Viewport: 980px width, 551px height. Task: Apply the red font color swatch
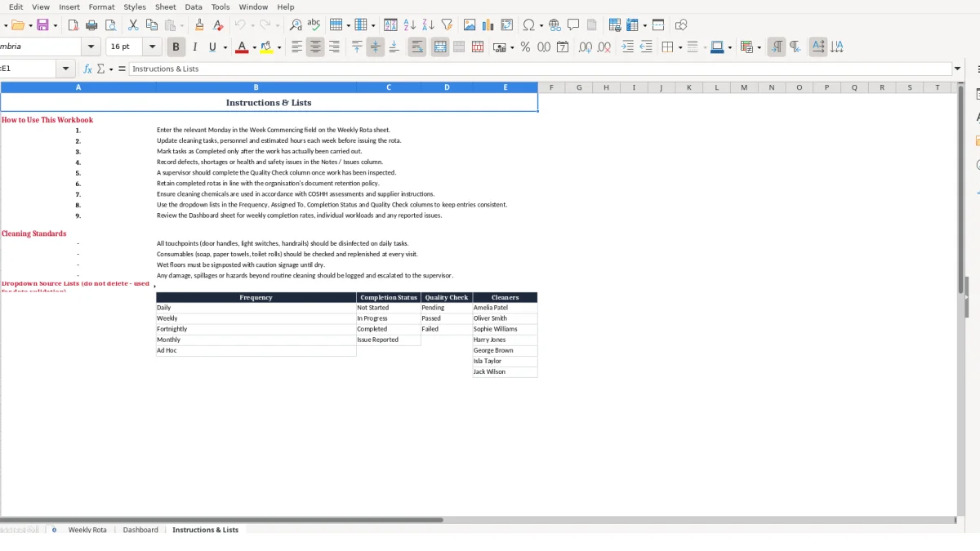tap(242, 47)
